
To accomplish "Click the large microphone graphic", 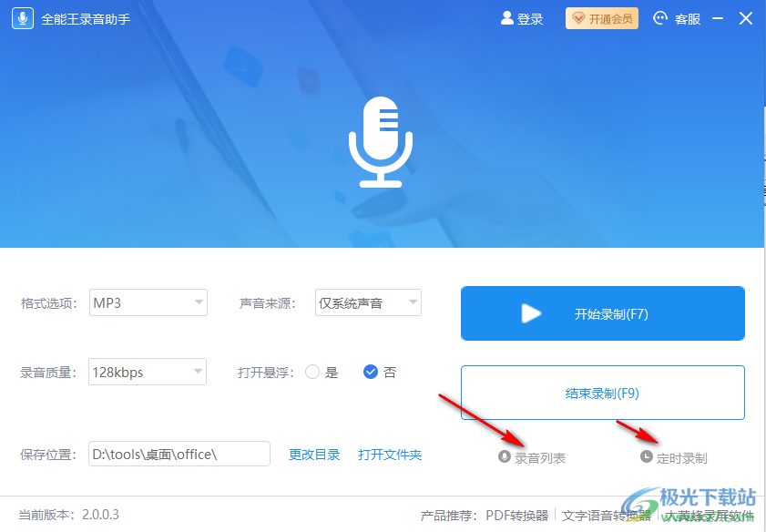I will click(381, 141).
